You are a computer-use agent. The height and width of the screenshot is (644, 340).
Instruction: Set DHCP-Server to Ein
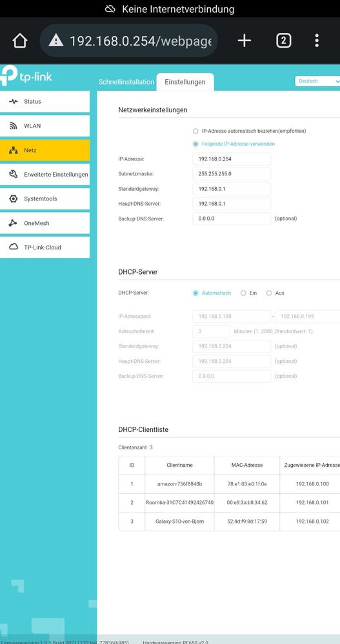click(243, 293)
